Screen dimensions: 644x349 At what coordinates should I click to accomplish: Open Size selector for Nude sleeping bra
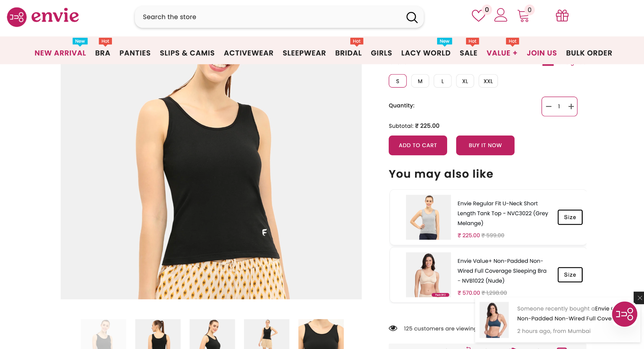[570, 275]
